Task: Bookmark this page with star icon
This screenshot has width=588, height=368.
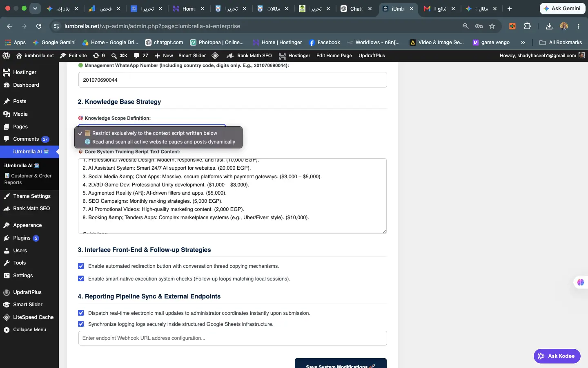Action: click(x=492, y=26)
